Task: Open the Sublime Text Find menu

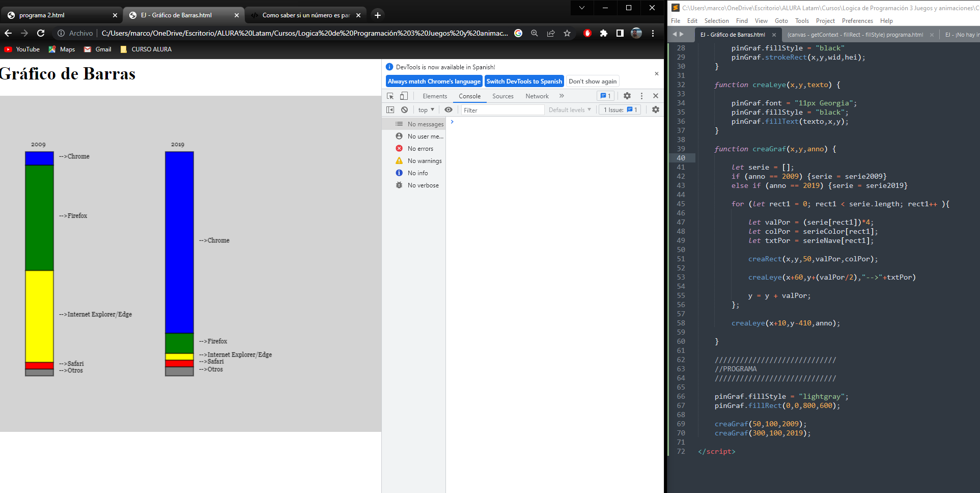Action: click(x=742, y=21)
